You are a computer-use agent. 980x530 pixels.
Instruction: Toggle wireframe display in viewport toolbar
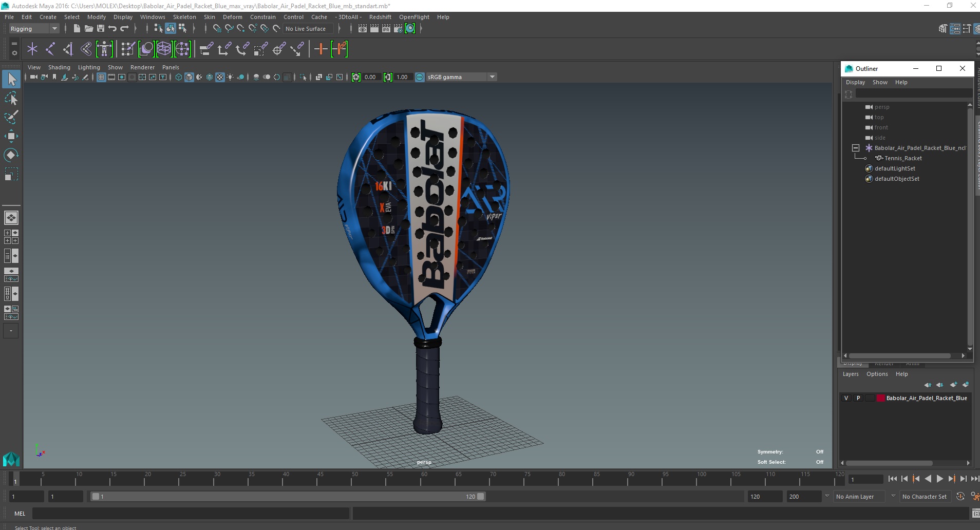pyautogui.click(x=179, y=77)
